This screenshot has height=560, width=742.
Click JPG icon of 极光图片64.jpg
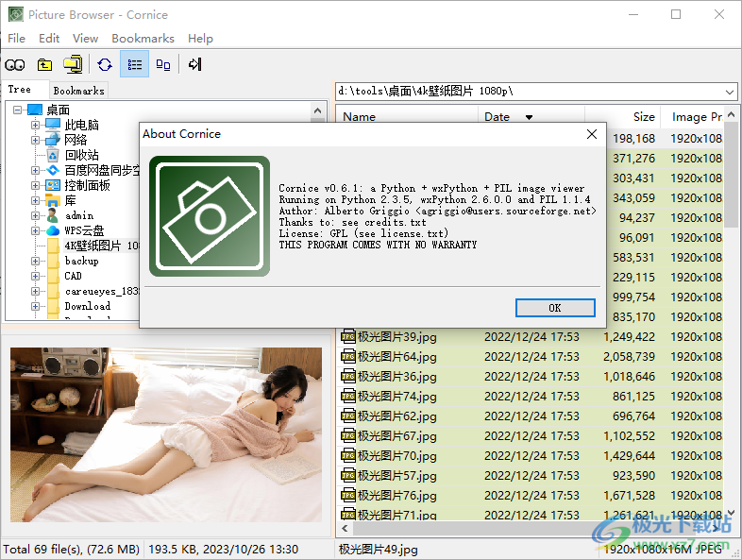point(348,356)
